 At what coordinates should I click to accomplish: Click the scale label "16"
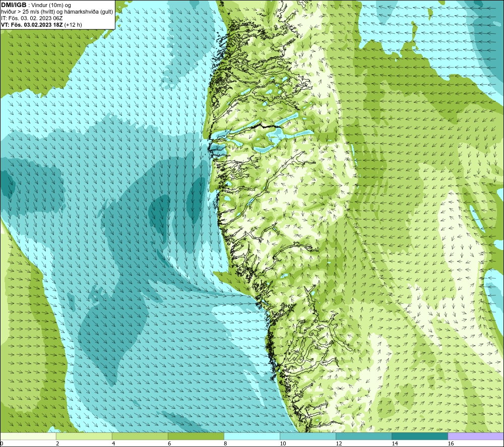(x=451, y=443)
